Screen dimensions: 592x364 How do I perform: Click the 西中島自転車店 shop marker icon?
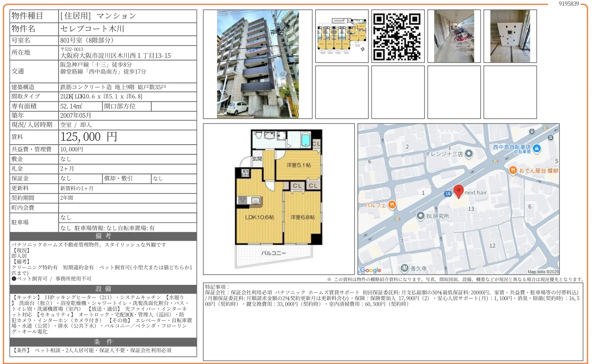click(536, 148)
